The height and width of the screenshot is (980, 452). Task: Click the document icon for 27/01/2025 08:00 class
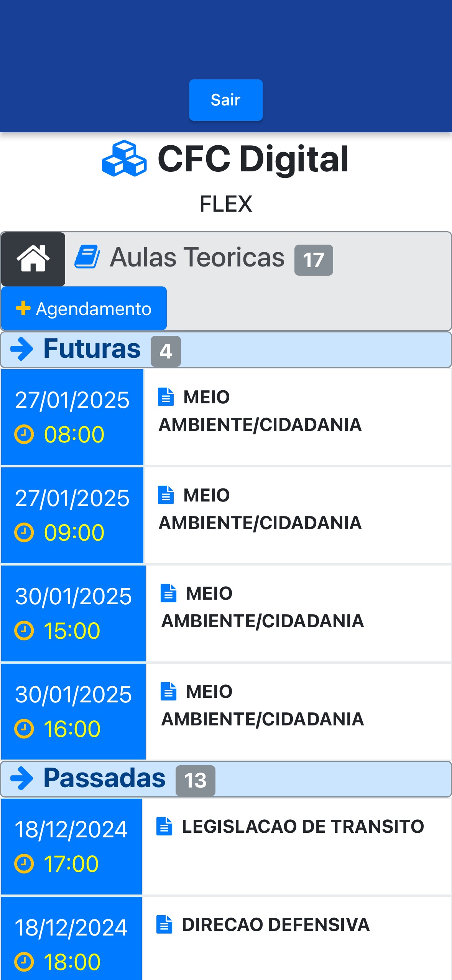coord(166,397)
